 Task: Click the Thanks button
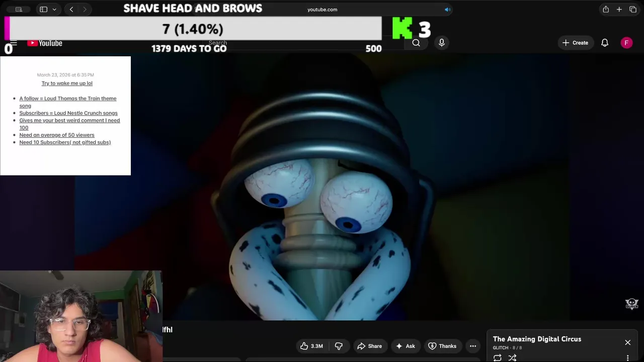click(442, 346)
